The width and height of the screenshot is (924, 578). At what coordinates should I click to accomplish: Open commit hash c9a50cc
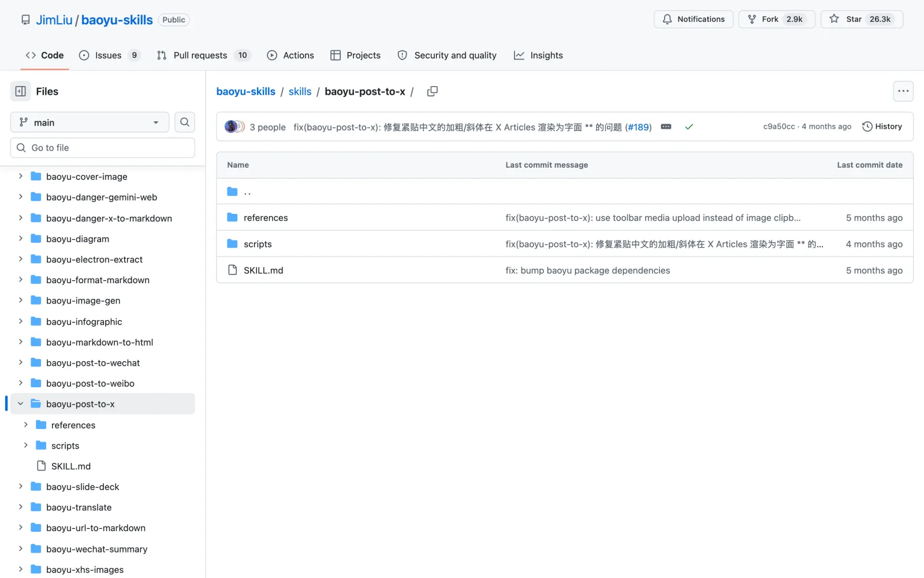coord(779,127)
